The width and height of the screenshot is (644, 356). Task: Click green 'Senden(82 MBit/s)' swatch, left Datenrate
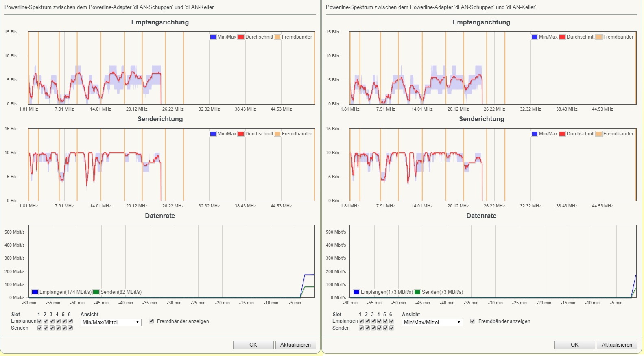[x=96, y=292]
